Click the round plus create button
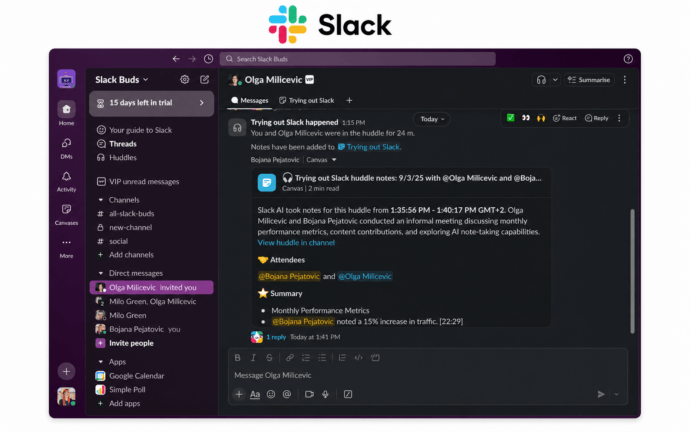The width and height of the screenshot is (690, 432). point(66,371)
